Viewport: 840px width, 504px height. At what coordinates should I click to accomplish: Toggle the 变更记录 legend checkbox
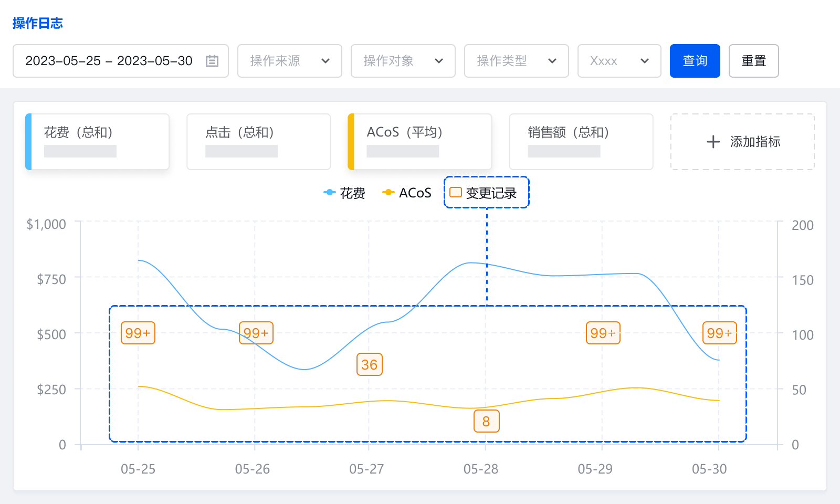(x=456, y=192)
